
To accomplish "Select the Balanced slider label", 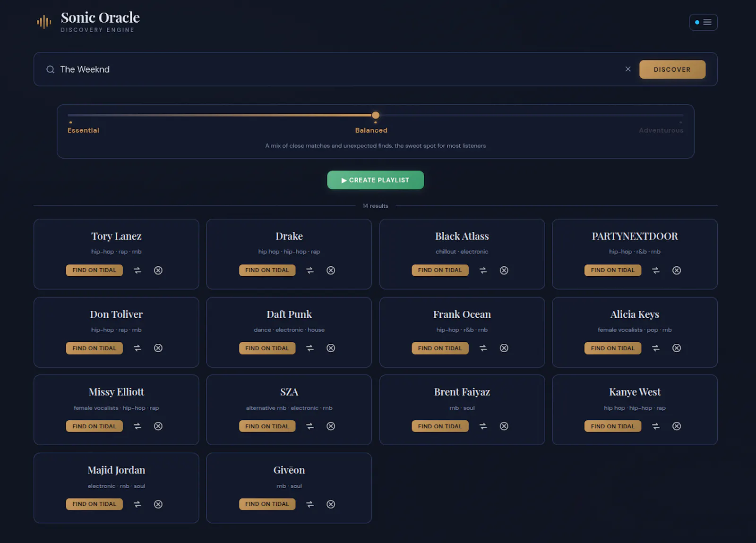I will tap(371, 130).
